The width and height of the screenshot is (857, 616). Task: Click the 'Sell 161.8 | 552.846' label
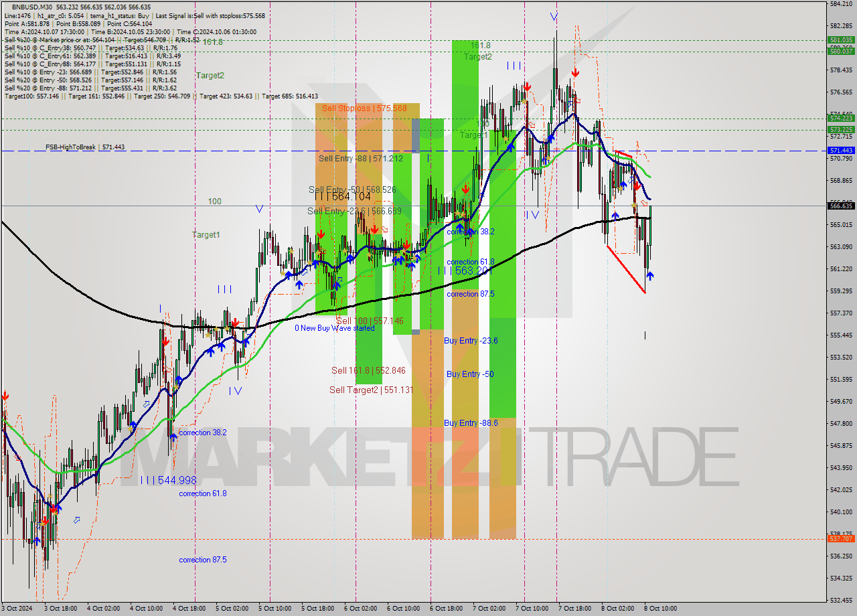[368, 370]
